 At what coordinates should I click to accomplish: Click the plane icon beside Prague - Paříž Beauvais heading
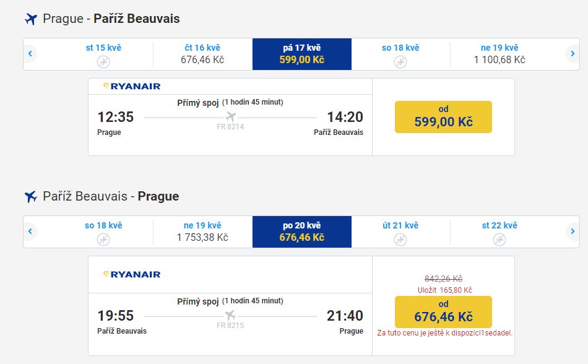pos(31,19)
